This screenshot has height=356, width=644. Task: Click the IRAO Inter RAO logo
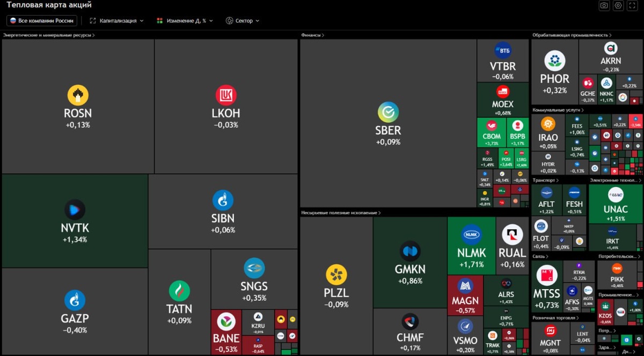point(548,124)
